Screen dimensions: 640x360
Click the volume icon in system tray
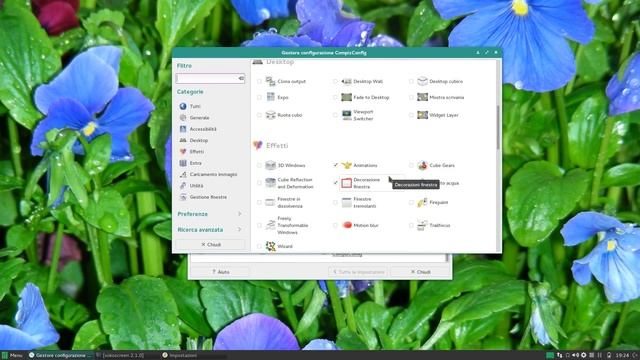(x=576, y=356)
